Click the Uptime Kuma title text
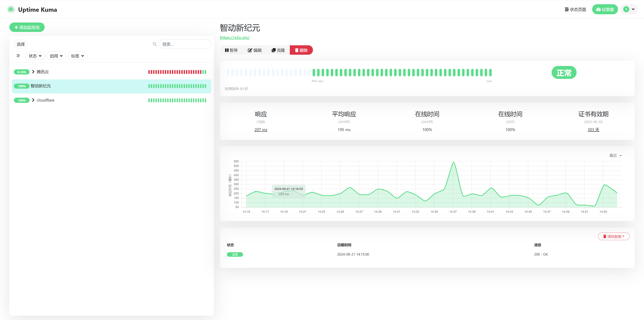644x320 pixels. point(38,10)
